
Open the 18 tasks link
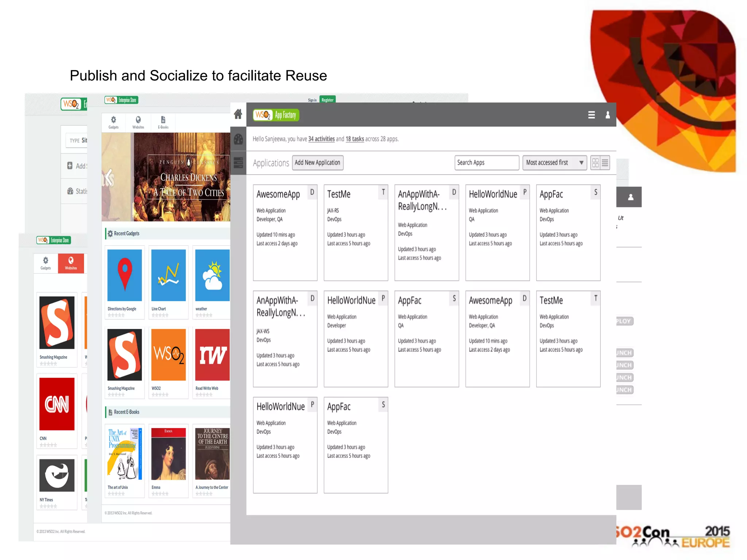point(355,139)
